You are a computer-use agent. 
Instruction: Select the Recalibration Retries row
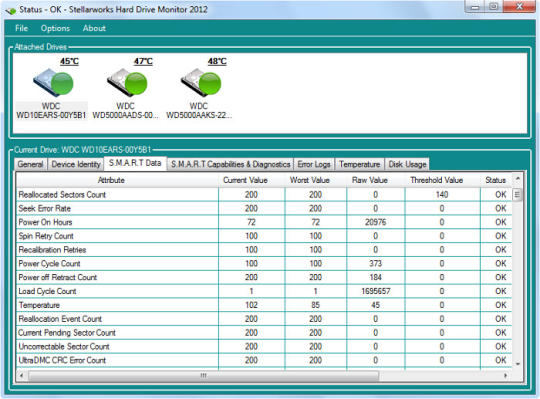click(264, 250)
